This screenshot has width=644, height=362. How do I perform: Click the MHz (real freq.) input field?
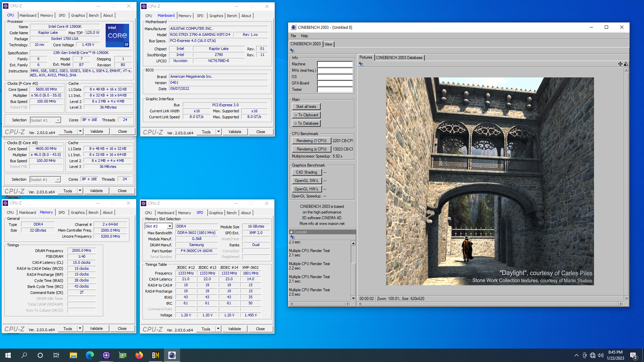[x=335, y=70]
